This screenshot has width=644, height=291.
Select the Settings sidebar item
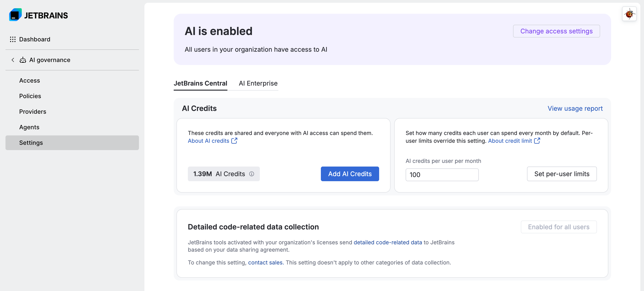tap(72, 143)
